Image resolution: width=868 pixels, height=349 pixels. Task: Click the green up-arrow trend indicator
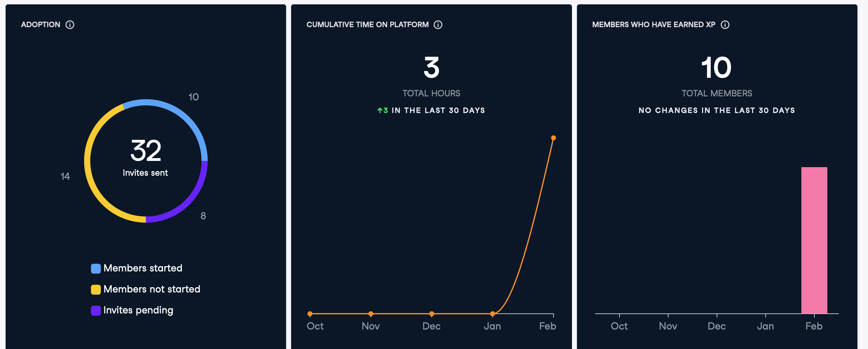(x=380, y=110)
